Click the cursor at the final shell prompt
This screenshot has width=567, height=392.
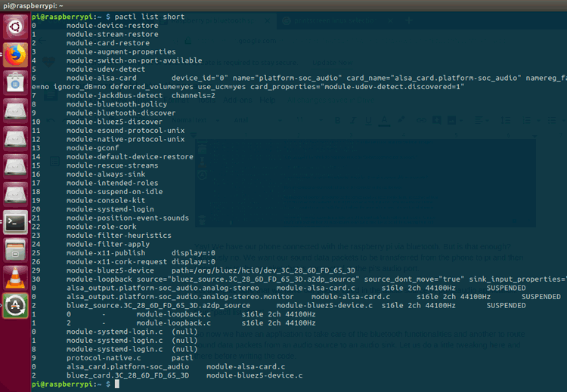[x=116, y=384]
